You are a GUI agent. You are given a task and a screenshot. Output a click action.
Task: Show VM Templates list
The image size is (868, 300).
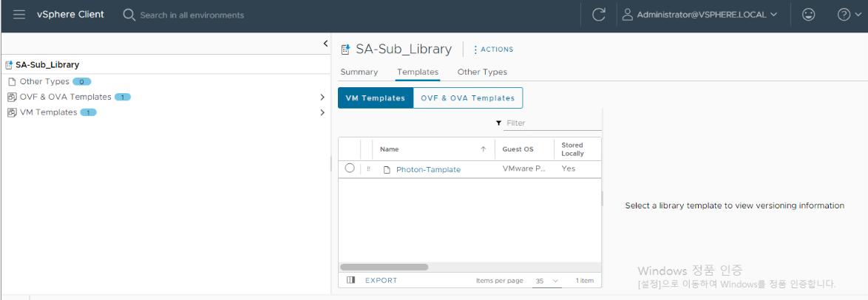tap(376, 98)
